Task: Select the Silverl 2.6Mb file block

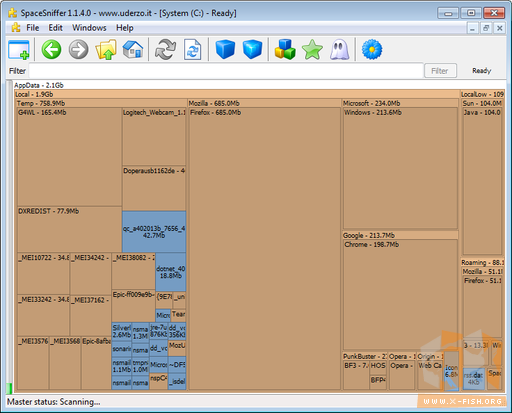Action: [121, 331]
